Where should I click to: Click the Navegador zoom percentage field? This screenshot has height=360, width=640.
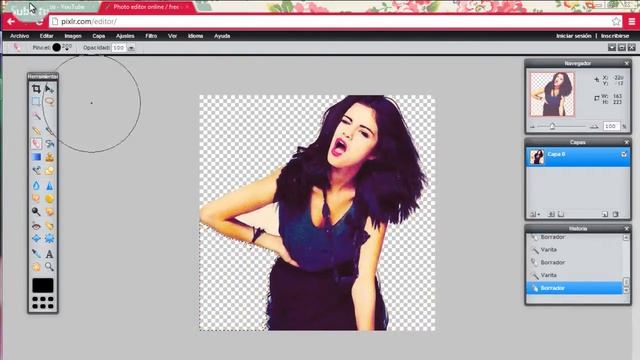[611, 127]
